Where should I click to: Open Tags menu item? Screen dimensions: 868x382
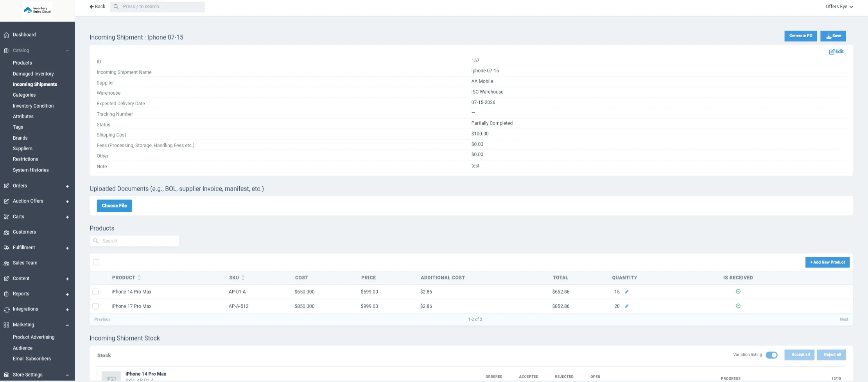[18, 127]
